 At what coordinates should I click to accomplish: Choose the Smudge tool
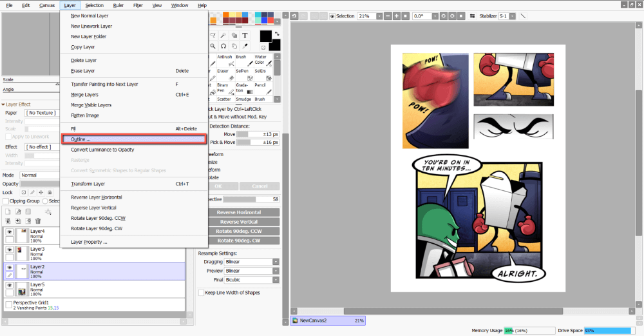pyautogui.click(x=243, y=99)
